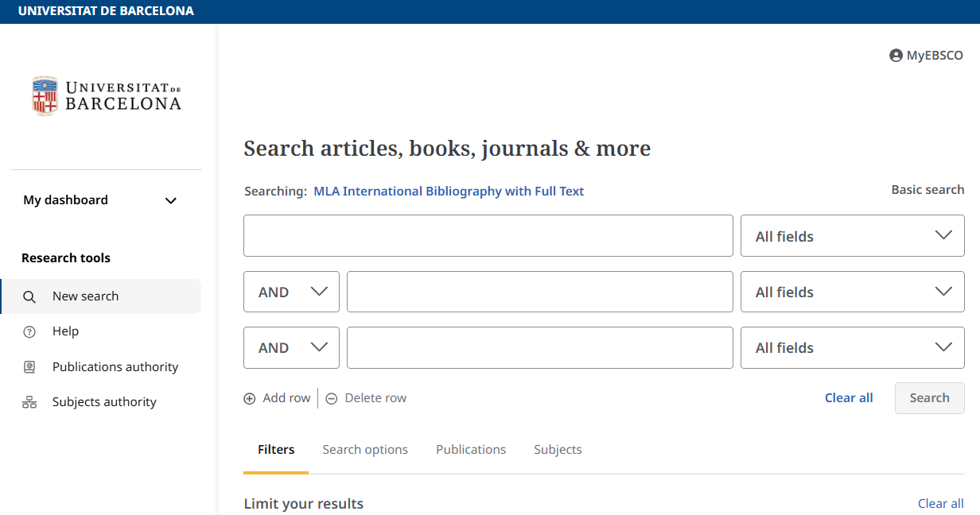Switch to Basic search
The width and height of the screenshot is (980, 515).
(x=927, y=190)
